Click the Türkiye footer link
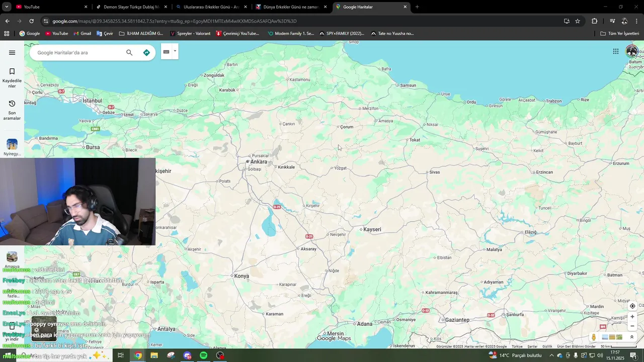The height and width of the screenshot is (362, 644). tap(517, 346)
